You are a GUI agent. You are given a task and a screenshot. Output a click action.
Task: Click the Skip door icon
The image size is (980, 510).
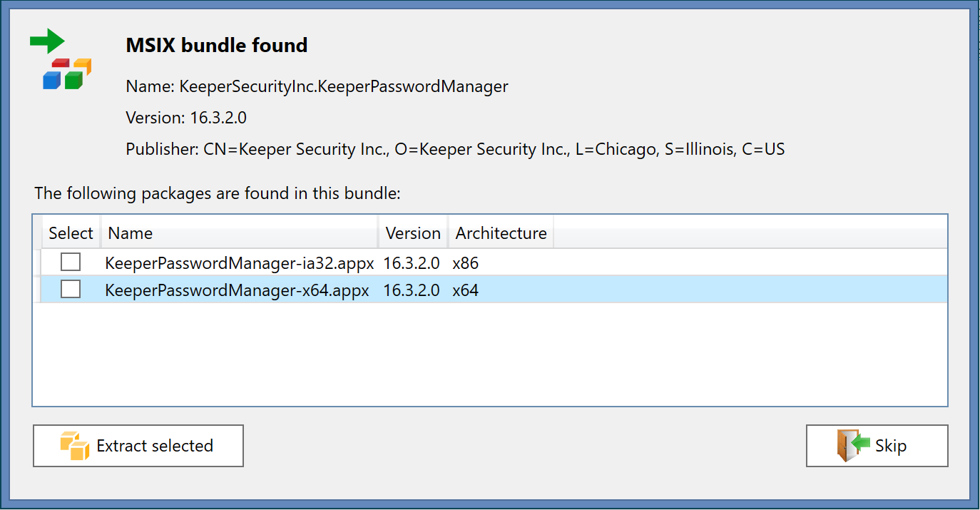(x=853, y=446)
